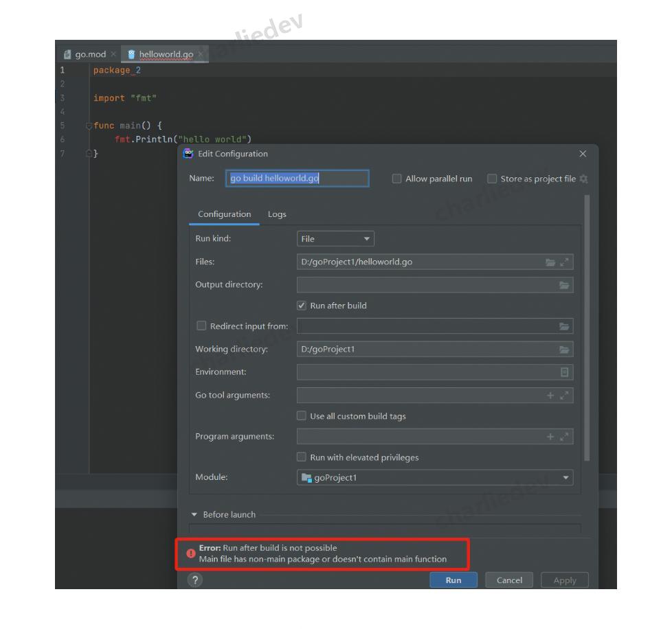Click the package 2 line in editor

(x=117, y=70)
